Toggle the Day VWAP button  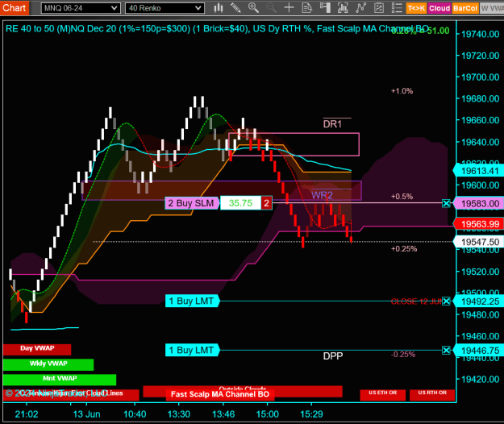click(37, 350)
